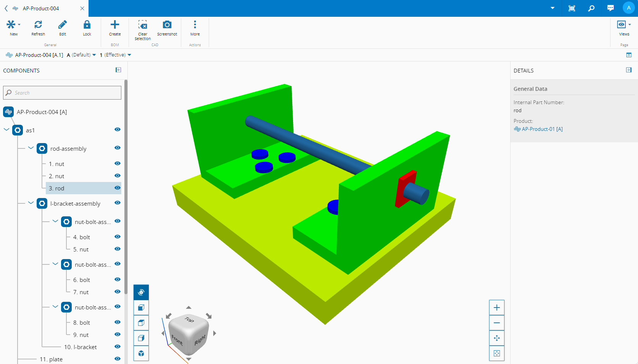Zoom in with the plus button
This screenshot has height=364, width=638.
[497, 308]
